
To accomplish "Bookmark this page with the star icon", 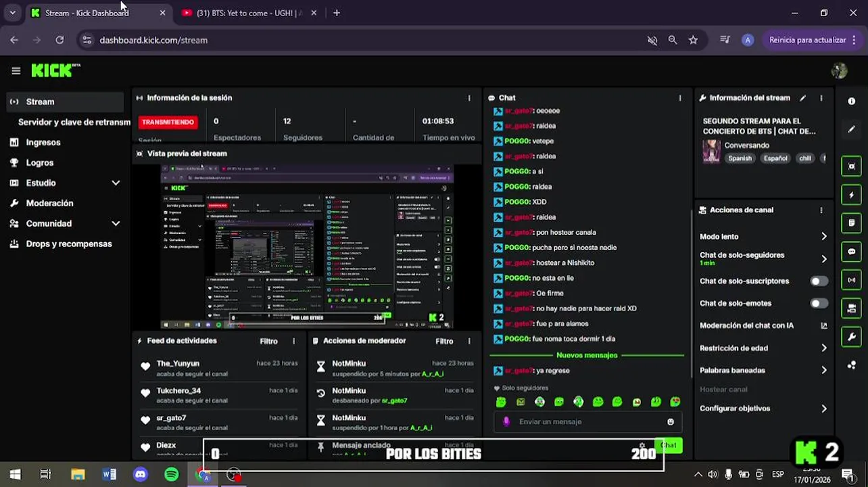I will pyautogui.click(x=693, y=40).
